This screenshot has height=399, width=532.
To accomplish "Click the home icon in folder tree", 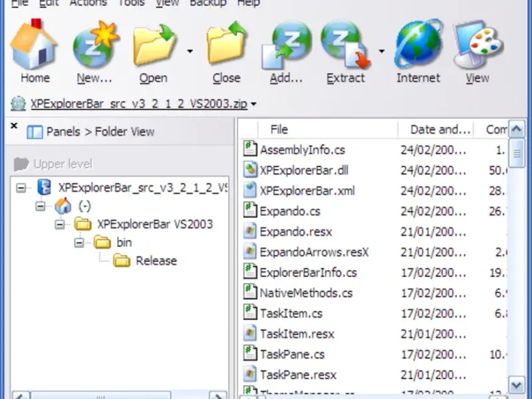I will tap(63, 205).
